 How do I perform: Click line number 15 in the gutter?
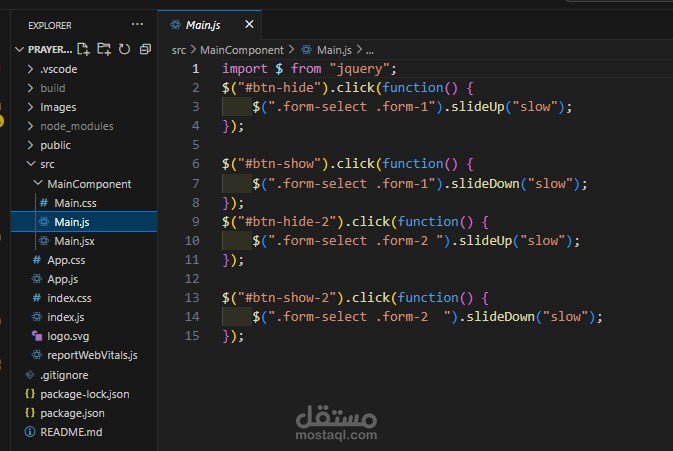(192, 336)
